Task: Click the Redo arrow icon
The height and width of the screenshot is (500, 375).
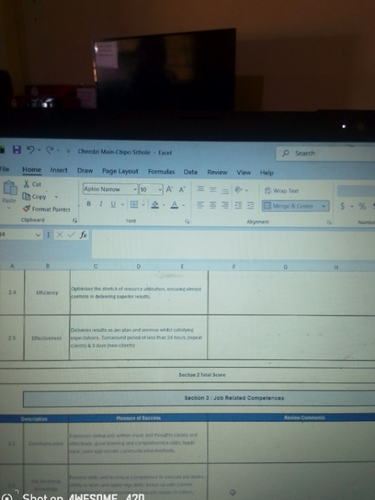Action: (x=50, y=151)
